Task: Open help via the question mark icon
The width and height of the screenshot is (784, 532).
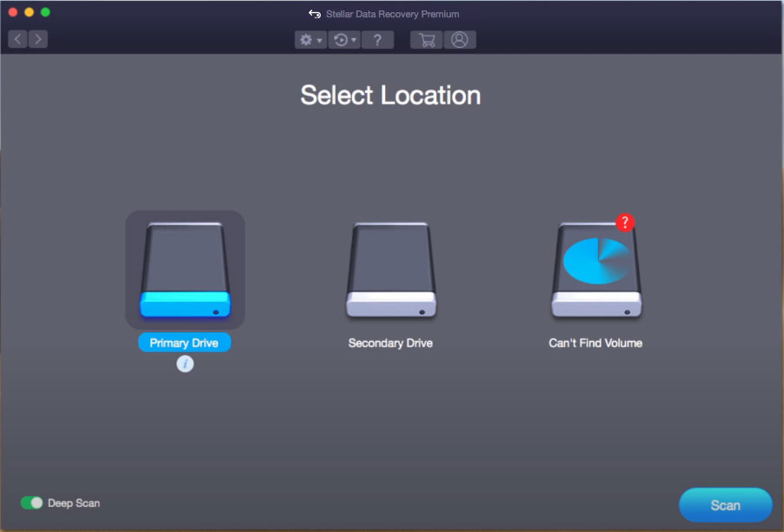Action: pyautogui.click(x=377, y=39)
